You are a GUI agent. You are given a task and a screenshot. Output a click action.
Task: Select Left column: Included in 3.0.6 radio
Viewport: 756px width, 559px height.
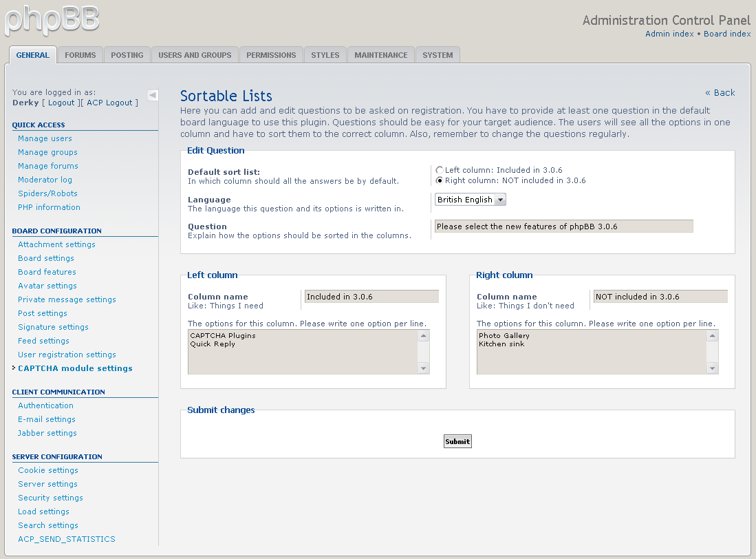pyautogui.click(x=440, y=170)
